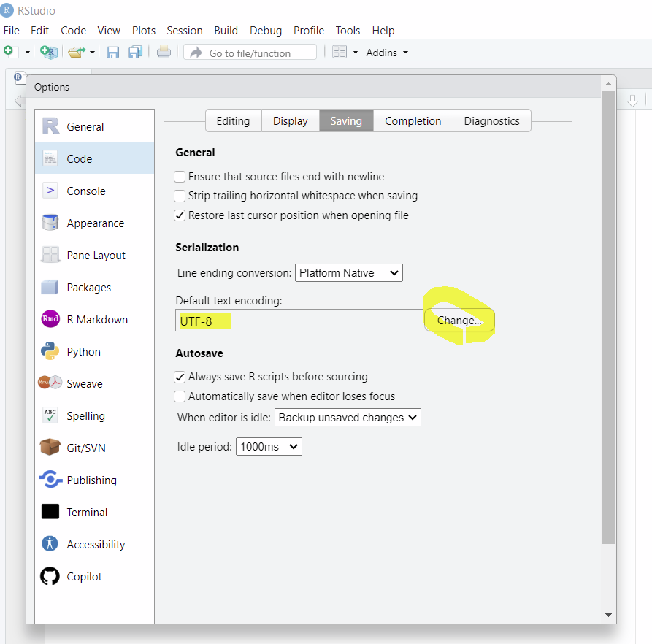Click the Save floppy disk icon
The width and height of the screenshot is (652, 644).
pyautogui.click(x=113, y=53)
